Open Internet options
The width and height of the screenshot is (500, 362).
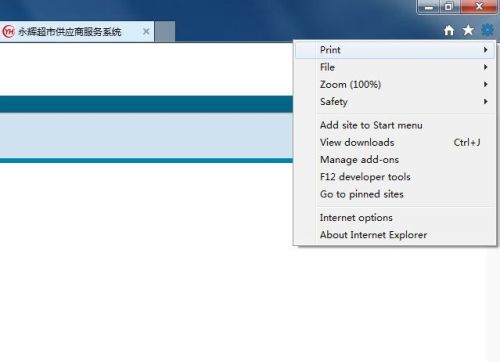point(395,218)
